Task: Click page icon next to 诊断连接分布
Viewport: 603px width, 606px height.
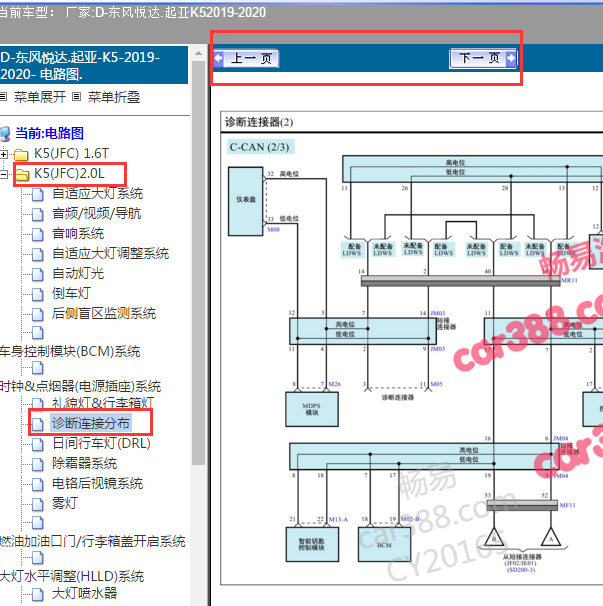Action: (x=37, y=424)
